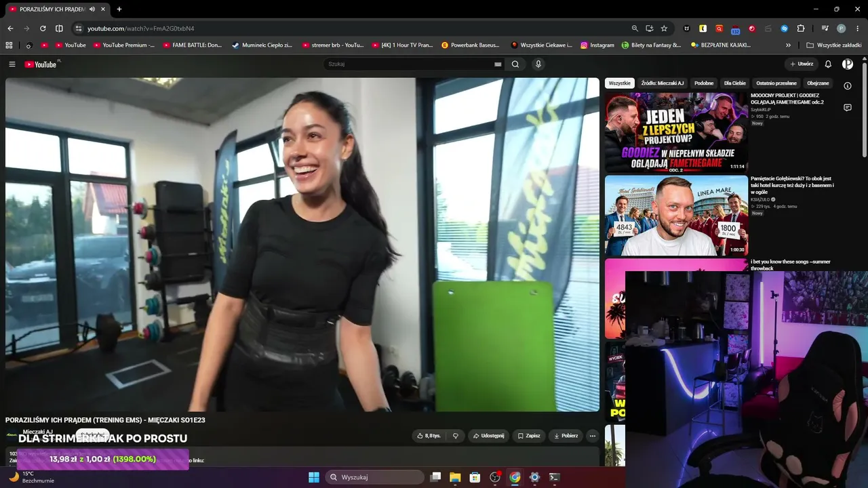Open the Mieczaki AJ channel avatar
Image resolution: width=868 pixels, height=488 pixels.
(12, 435)
